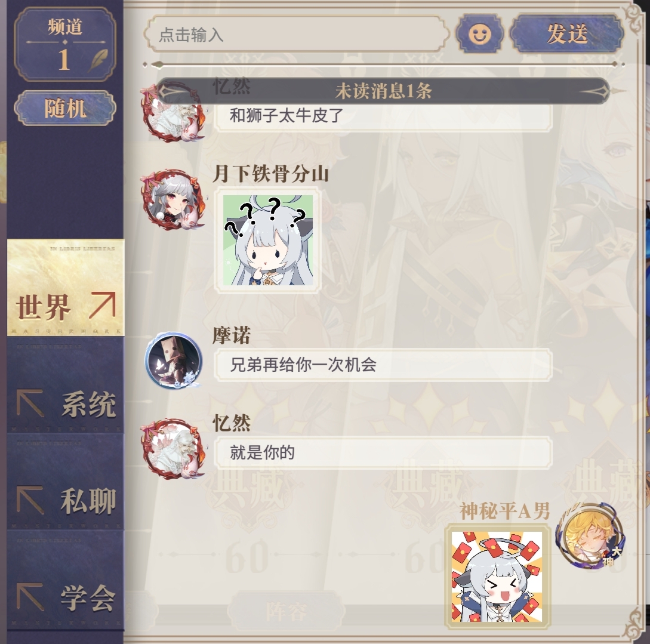The image size is (650, 644).
Task: Select the 世界 chat tab
Action: pyautogui.click(x=66, y=287)
